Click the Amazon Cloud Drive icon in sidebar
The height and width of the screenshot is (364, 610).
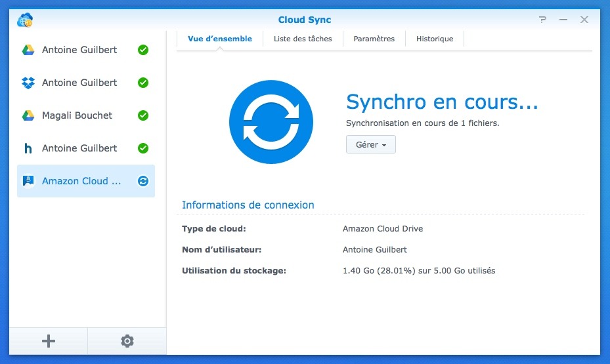[28, 181]
